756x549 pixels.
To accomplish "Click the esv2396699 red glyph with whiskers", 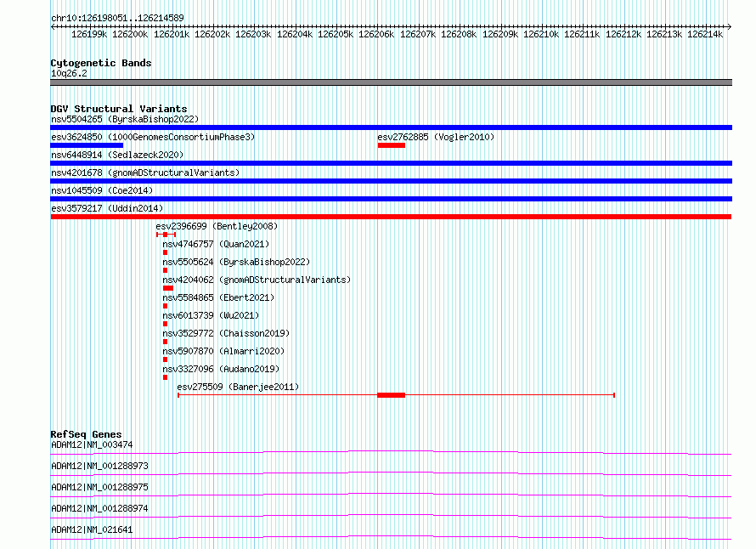I will point(166,235).
